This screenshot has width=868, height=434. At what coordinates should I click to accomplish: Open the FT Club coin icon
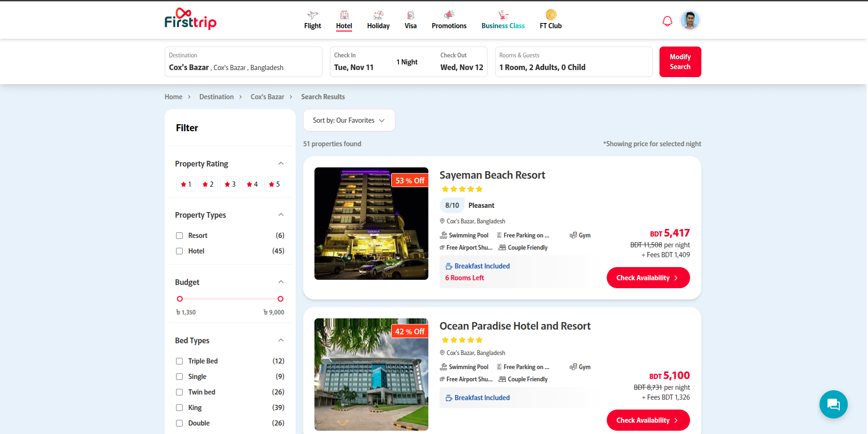tap(551, 15)
